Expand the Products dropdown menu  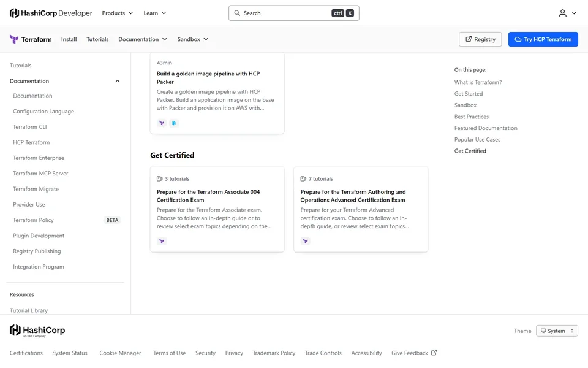[x=118, y=13]
